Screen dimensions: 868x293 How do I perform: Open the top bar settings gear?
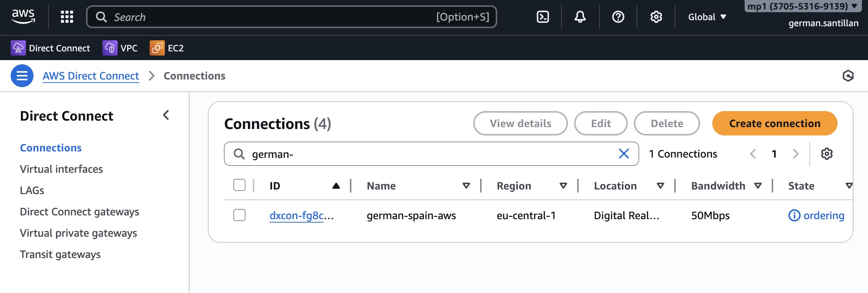[x=656, y=17]
